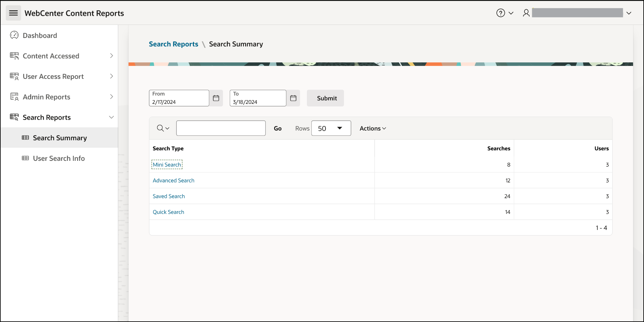Sort by Searches column header
Viewport: 644px width, 322px height.
pos(499,148)
